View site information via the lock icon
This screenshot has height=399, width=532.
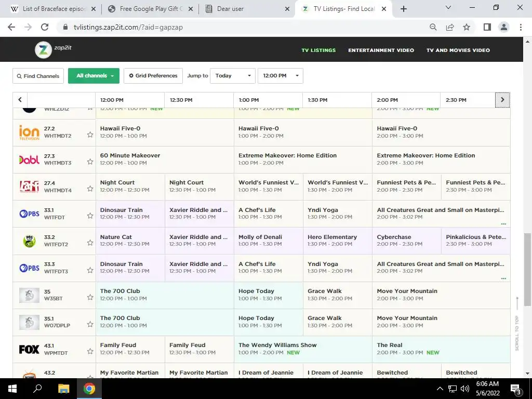pyautogui.click(x=65, y=27)
